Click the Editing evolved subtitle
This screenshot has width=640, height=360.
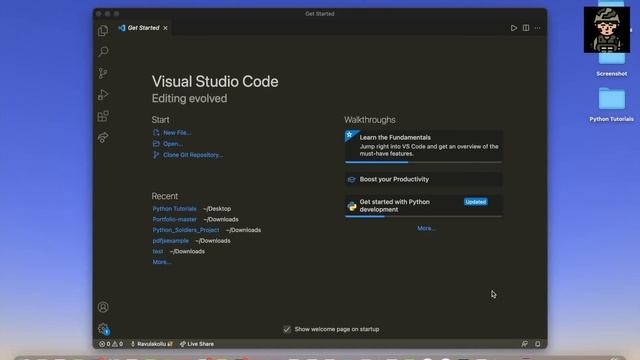(189, 98)
